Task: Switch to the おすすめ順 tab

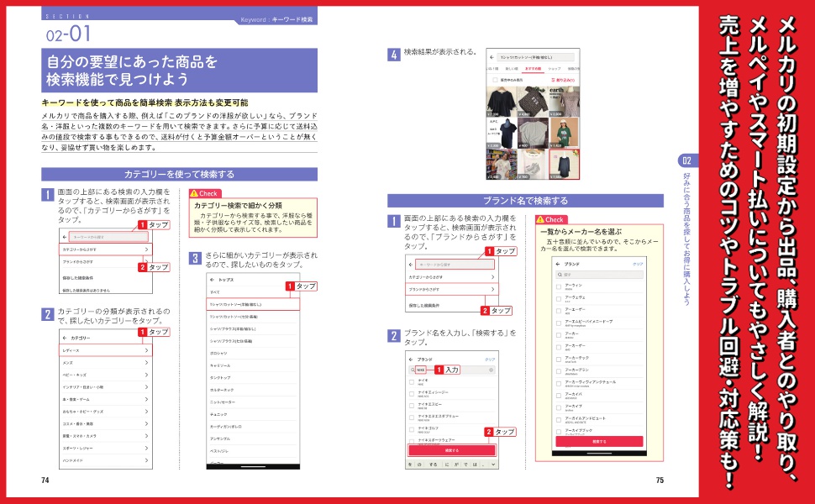Action: pyautogui.click(x=533, y=69)
